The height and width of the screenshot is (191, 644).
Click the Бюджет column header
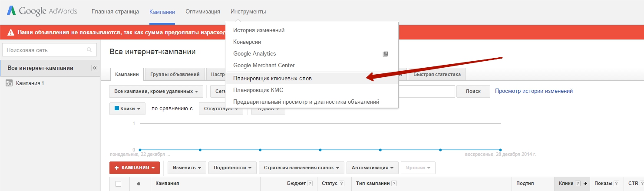coord(296,184)
